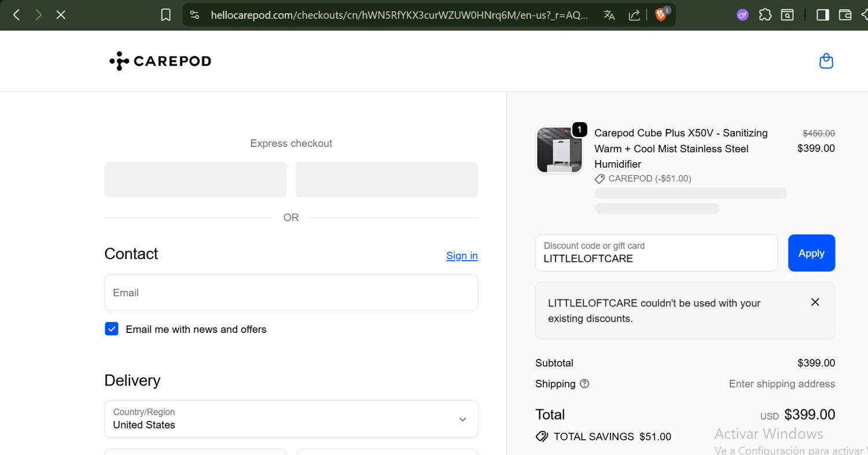Open site settings icon in address bar

pyautogui.click(x=195, y=15)
